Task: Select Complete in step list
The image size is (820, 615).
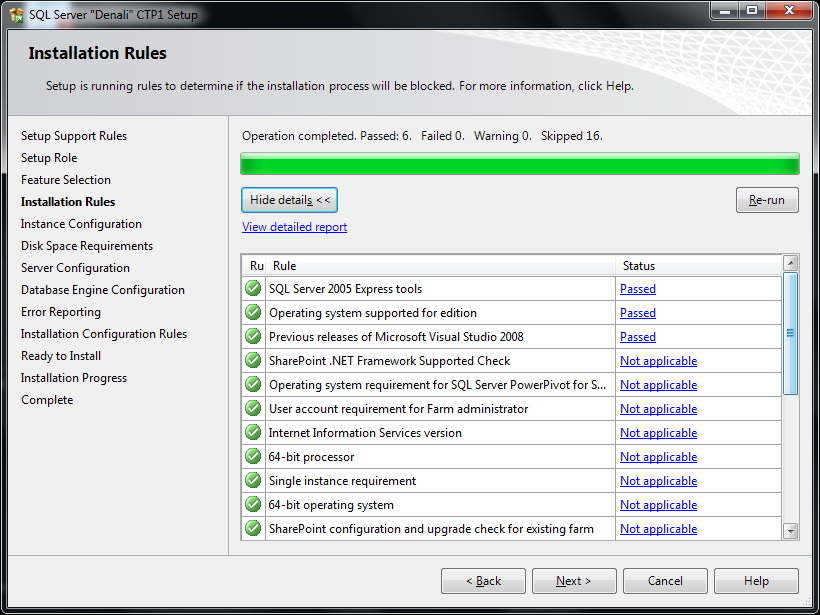Action: point(47,400)
